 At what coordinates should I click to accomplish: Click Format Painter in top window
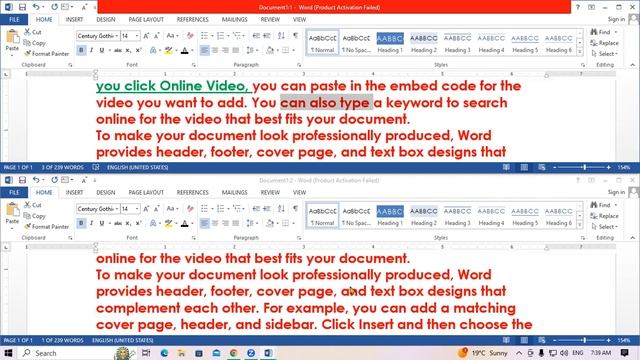[47, 54]
